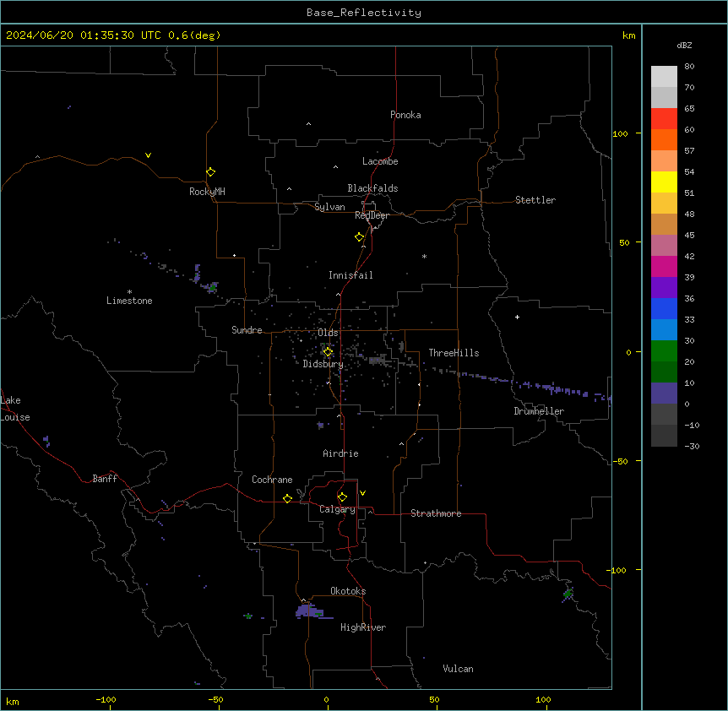Click the asterisk marker east of Innisfail

click(x=424, y=256)
